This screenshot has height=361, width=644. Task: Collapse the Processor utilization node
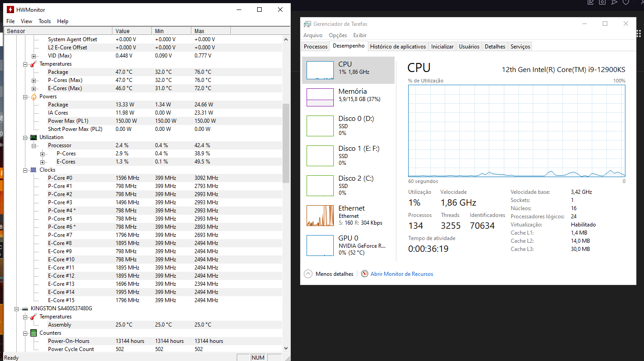tap(34, 145)
